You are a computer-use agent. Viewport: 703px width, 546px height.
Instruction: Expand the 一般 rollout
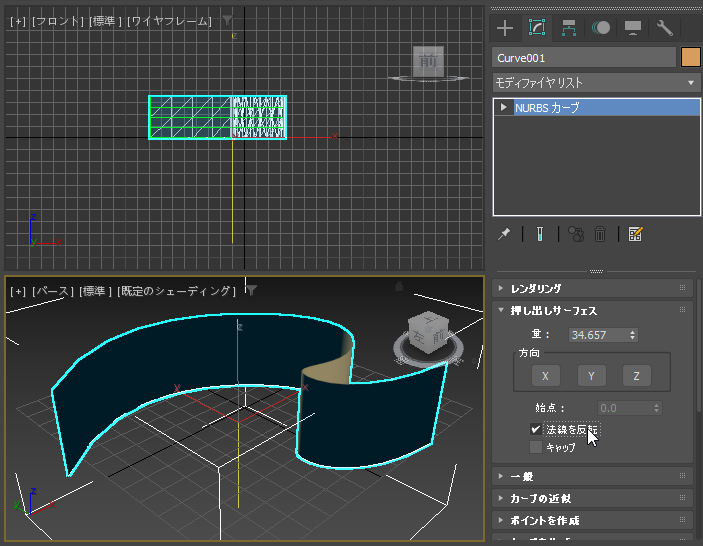coord(592,476)
